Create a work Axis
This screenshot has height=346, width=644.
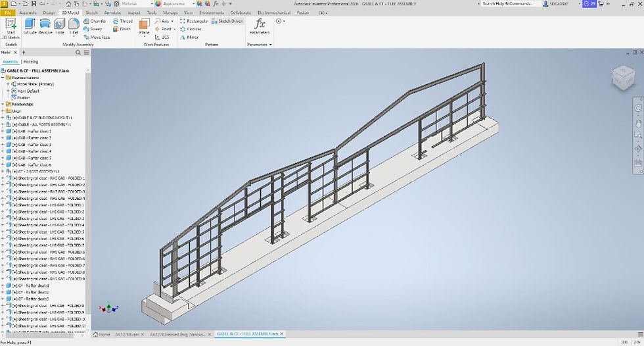click(x=162, y=21)
